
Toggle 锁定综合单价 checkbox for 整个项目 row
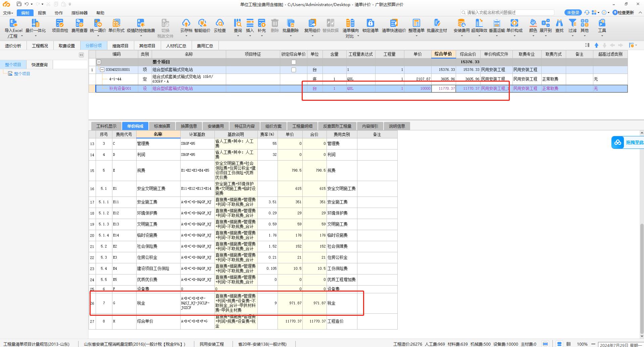click(294, 62)
